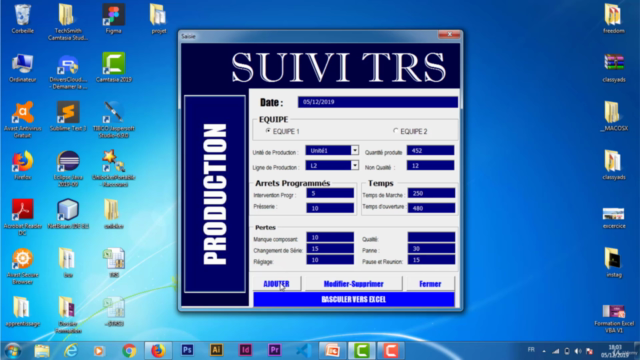Click the Pause et Reunion field
Viewport: 640px width, 360px height.
431,260
